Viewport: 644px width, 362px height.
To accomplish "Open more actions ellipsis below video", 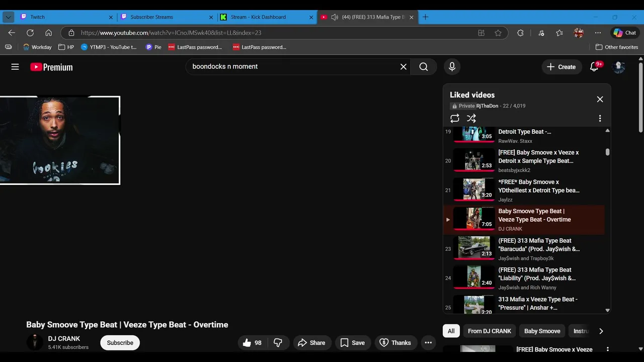I will [x=428, y=343].
